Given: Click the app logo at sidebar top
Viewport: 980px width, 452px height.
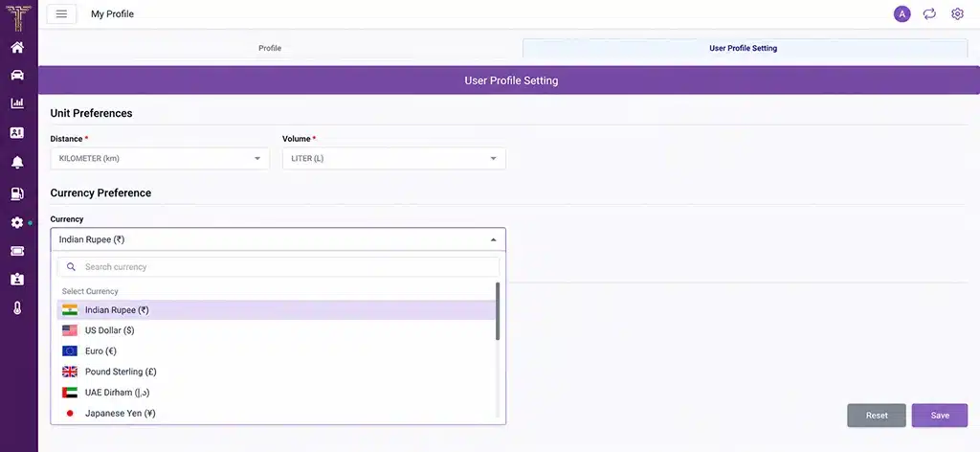Looking at the screenshot, I should pyautogui.click(x=17, y=16).
